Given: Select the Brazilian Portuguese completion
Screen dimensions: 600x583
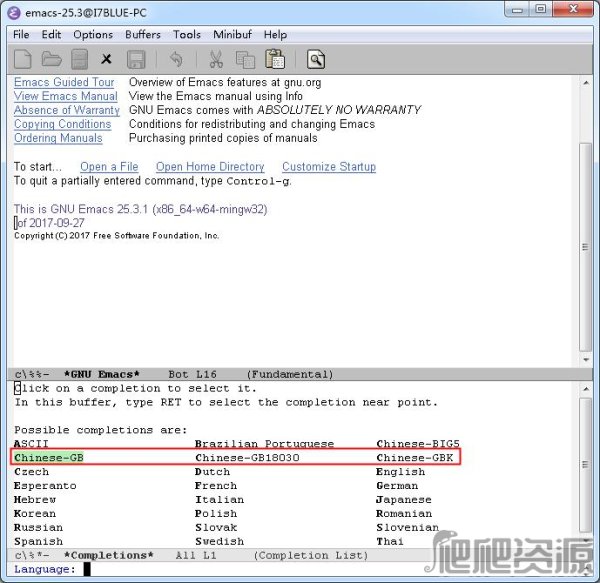Looking at the screenshot, I should (264, 444).
